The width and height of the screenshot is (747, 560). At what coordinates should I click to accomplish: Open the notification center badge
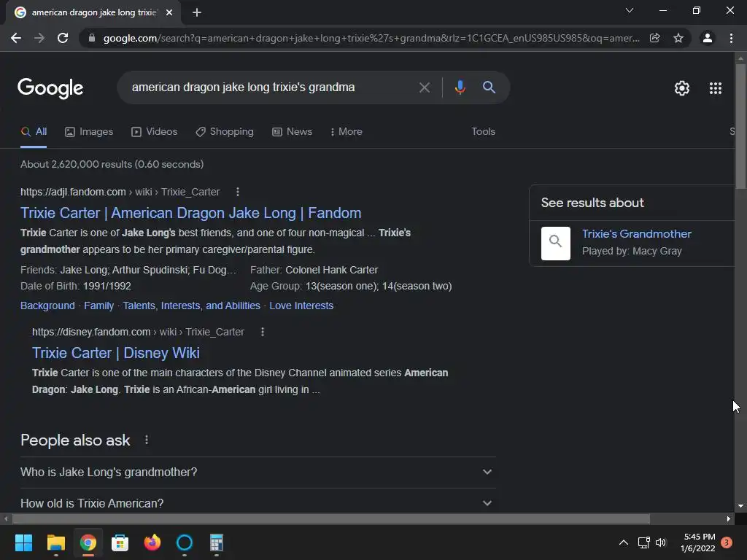tap(727, 542)
